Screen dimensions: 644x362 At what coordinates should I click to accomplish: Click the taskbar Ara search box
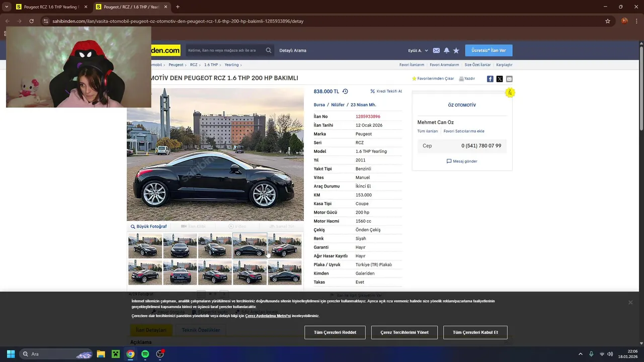[55, 354]
